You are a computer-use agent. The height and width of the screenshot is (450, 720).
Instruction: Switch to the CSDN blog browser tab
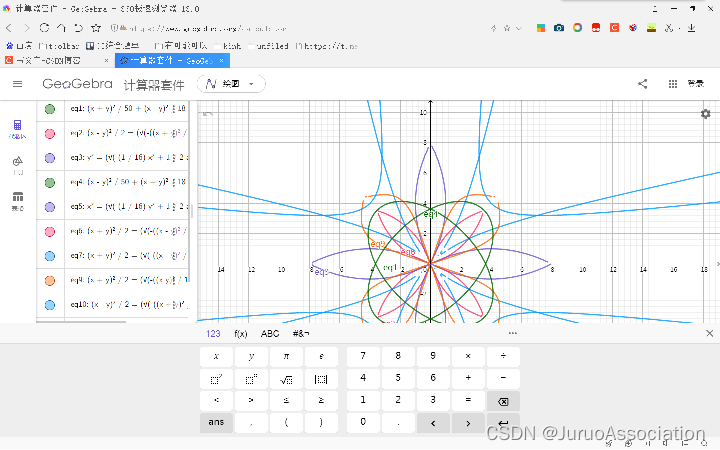tap(57, 60)
